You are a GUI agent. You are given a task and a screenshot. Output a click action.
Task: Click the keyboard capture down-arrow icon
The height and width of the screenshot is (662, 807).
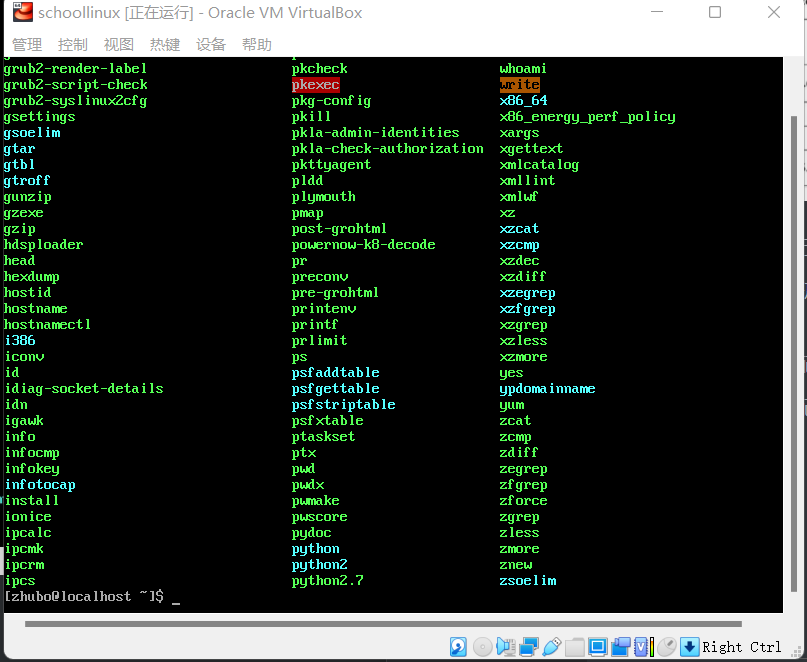tap(690, 647)
